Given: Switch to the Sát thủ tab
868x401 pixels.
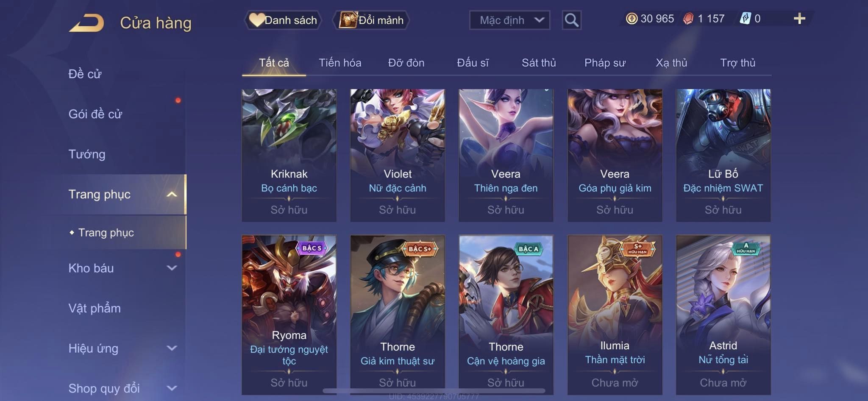Looking at the screenshot, I should point(539,63).
